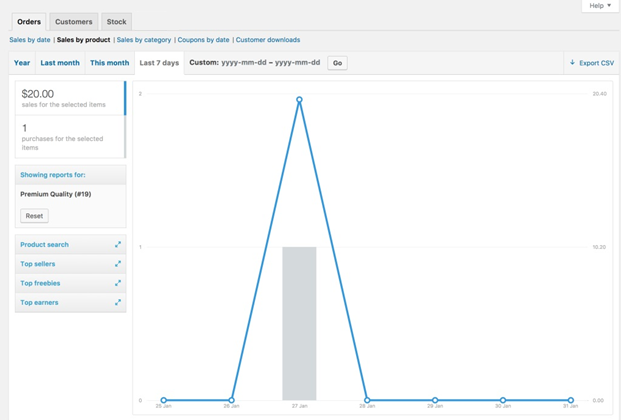Viewport: 621px width, 420px height.
Task: Select the Year range filter
Action: tap(22, 63)
